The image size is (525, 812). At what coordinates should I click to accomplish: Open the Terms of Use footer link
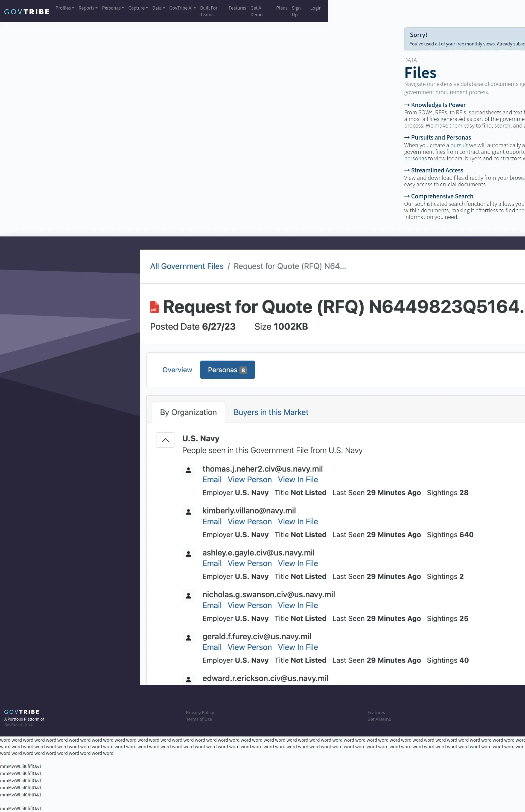tap(199, 719)
